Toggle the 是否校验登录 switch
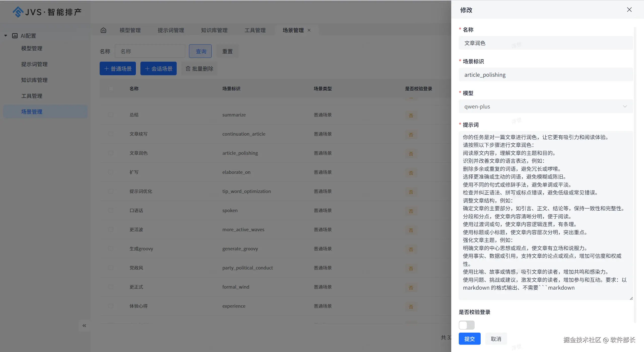 [x=466, y=325]
